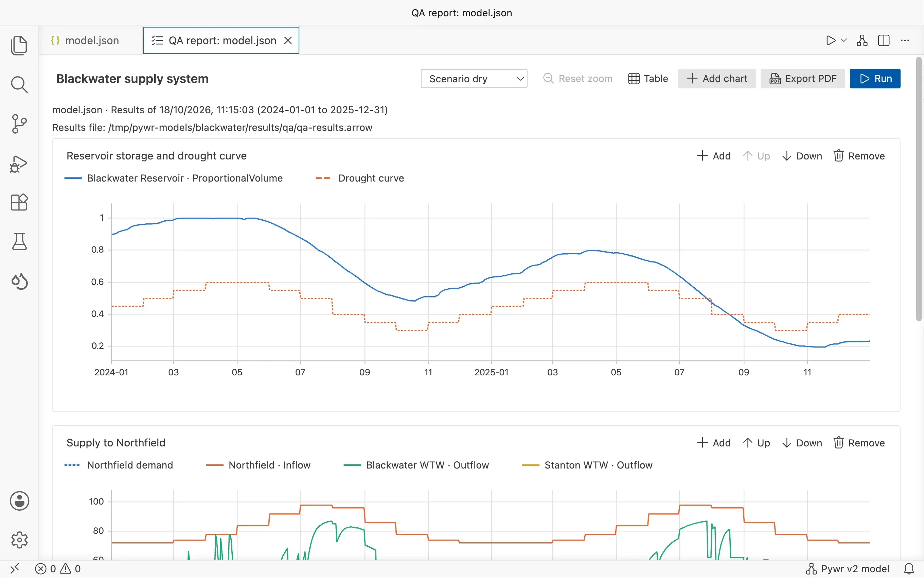Click the Add chart button
Image resolution: width=924 pixels, height=578 pixels.
point(717,79)
